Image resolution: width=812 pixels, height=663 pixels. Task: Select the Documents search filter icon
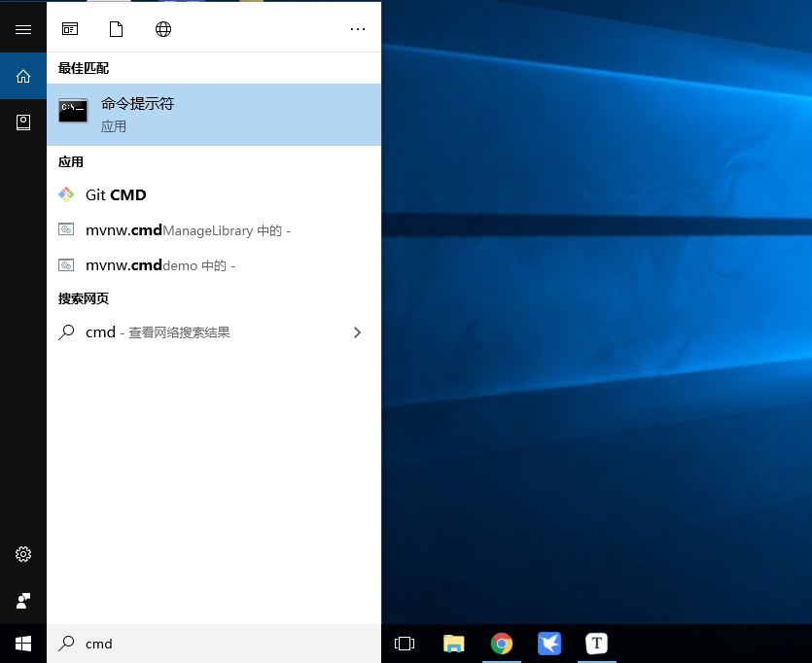point(116,29)
